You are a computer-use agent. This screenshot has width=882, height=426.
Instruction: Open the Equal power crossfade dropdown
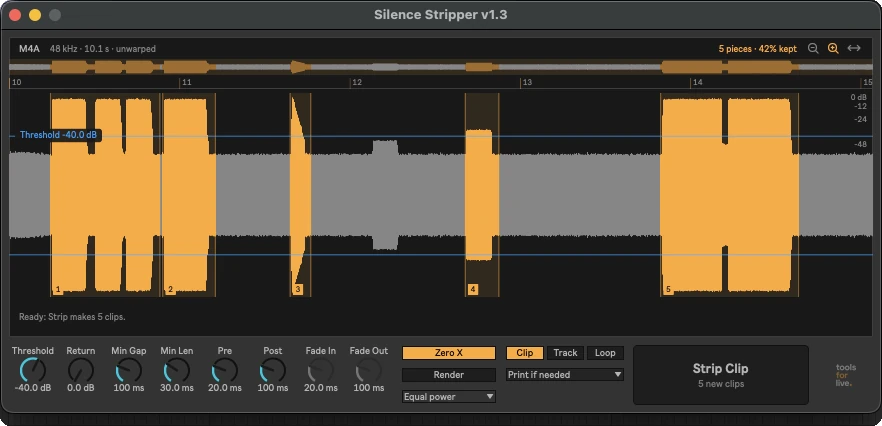(449, 397)
